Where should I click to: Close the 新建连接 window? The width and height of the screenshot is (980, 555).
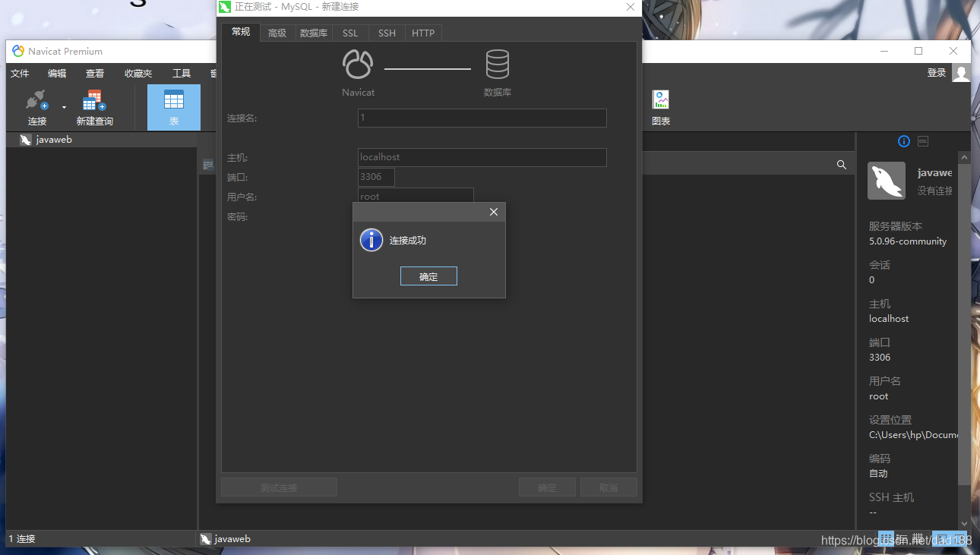pos(630,7)
